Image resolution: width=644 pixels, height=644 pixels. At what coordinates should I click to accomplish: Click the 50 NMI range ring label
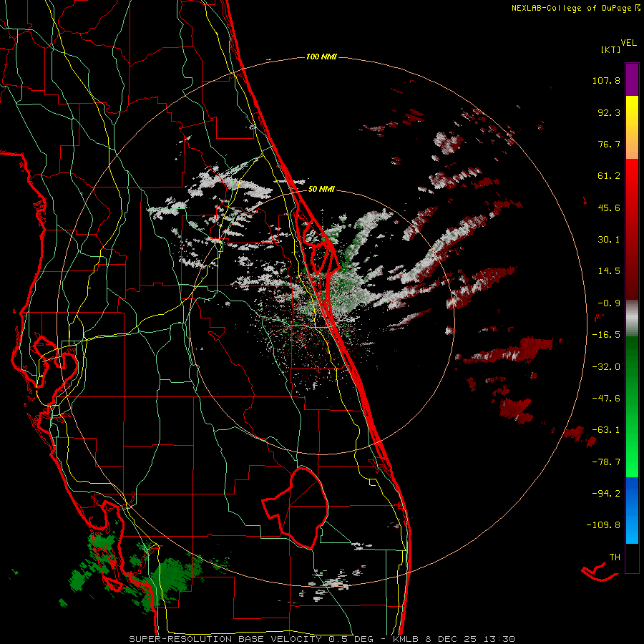point(321,190)
